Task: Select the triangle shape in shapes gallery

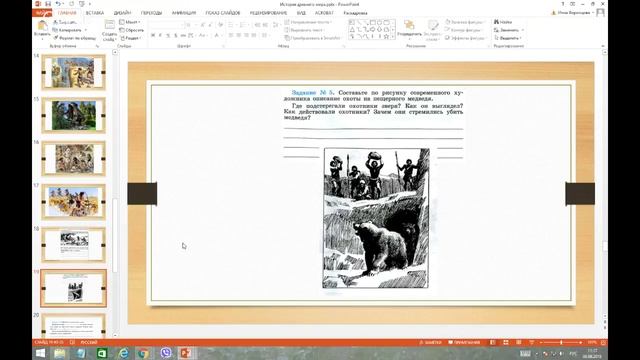Action: pyautogui.click(x=352, y=30)
